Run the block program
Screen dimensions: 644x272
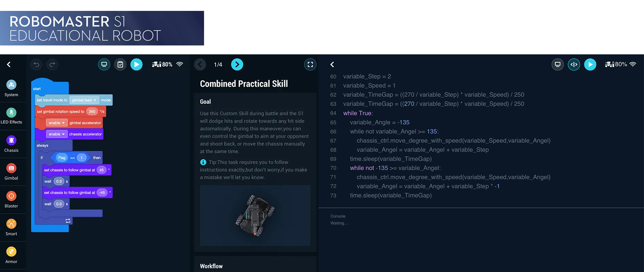click(x=136, y=64)
